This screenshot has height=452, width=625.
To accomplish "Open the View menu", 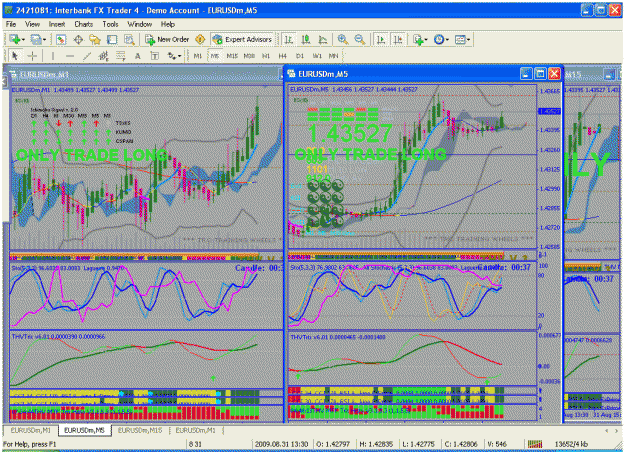I will 32,24.
